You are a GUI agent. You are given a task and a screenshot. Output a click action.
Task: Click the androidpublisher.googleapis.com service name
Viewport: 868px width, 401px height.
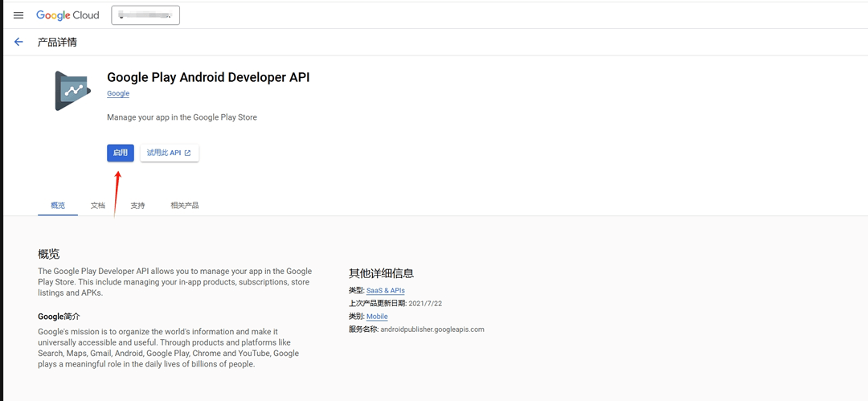tap(432, 329)
